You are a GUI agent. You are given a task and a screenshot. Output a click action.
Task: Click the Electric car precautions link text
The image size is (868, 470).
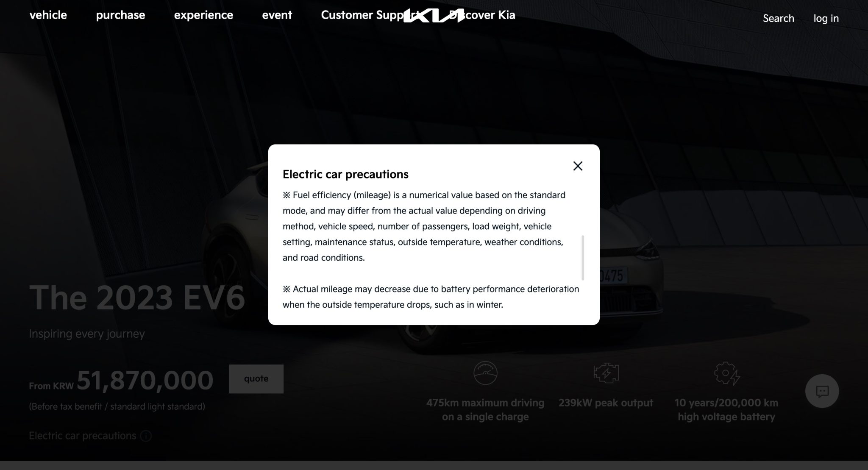(x=83, y=436)
